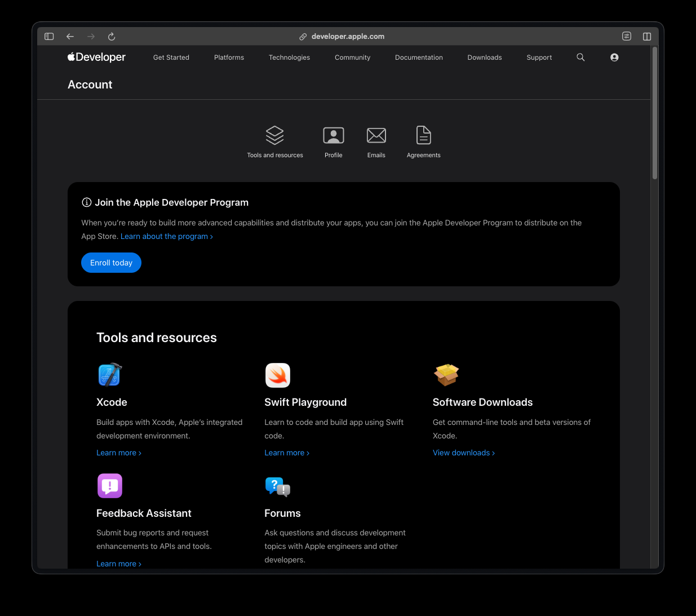The height and width of the screenshot is (616, 696).
Task: Follow Learn more link under Swift Playground
Action: tap(287, 453)
